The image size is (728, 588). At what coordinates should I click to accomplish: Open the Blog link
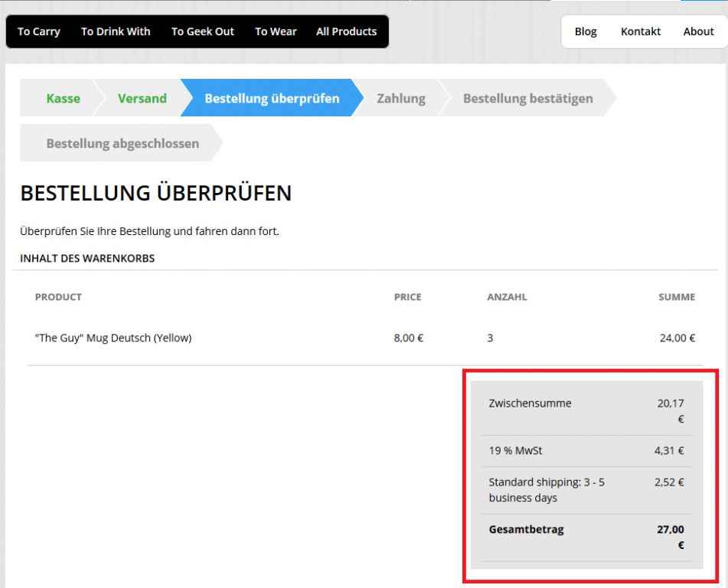click(x=586, y=31)
